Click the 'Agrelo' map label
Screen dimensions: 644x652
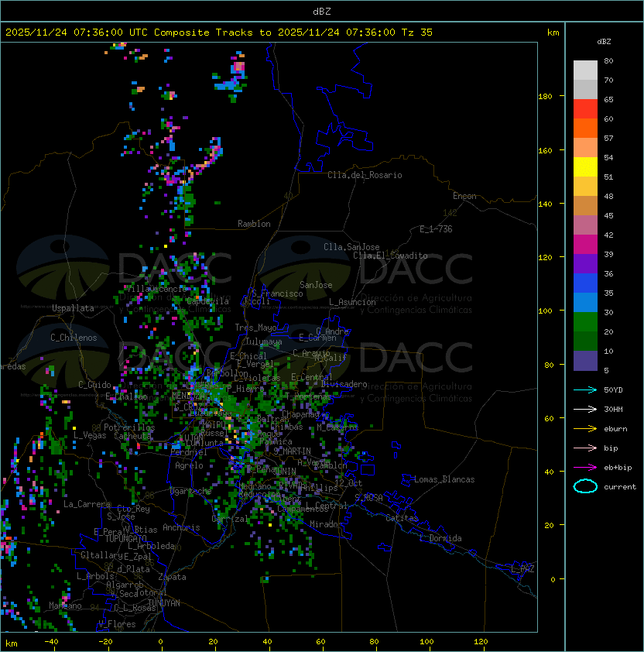pos(189,465)
